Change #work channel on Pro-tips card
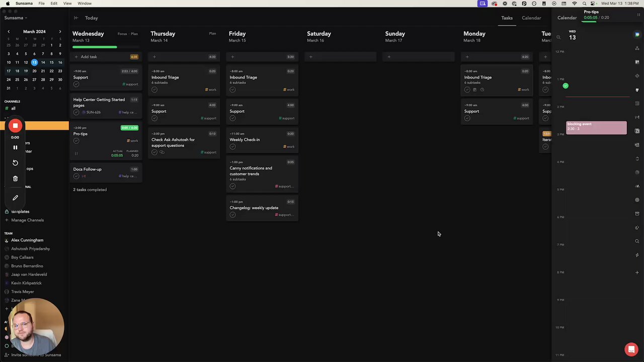The width and height of the screenshot is (644, 362). [x=132, y=141]
